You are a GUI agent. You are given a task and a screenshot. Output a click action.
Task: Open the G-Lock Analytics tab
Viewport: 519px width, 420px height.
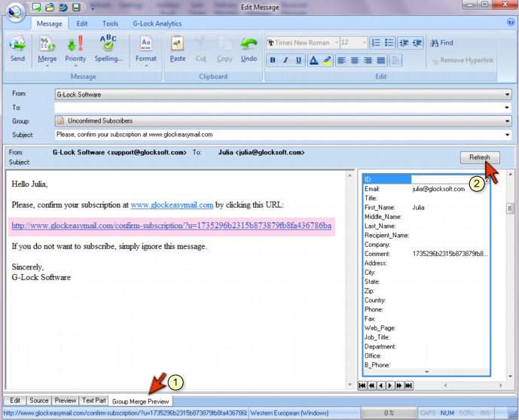[157, 24]
